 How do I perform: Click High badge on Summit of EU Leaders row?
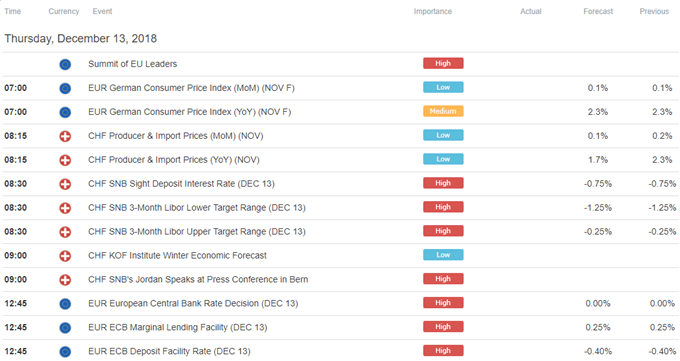[x=443, y=63]
